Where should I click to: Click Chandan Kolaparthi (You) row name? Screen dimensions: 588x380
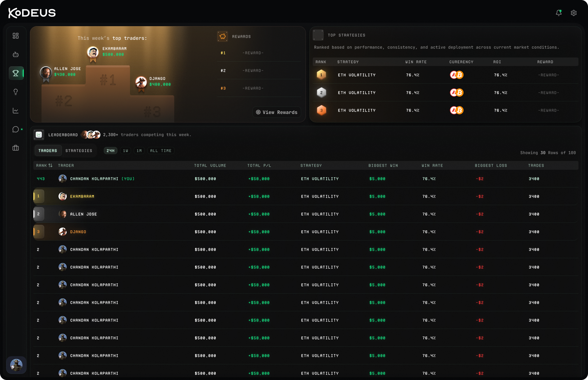(x=102, y=179)
